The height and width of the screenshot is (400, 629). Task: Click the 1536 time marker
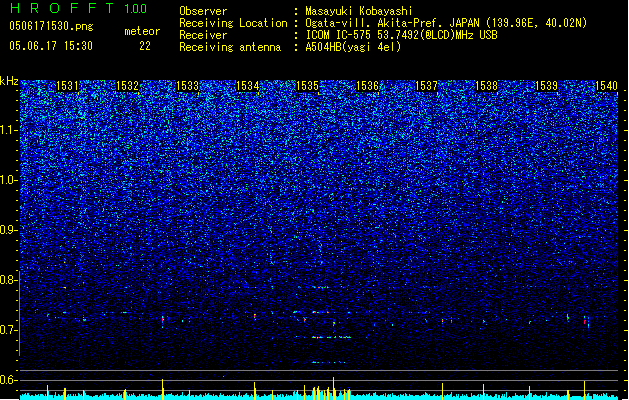(x=367, y=86)
